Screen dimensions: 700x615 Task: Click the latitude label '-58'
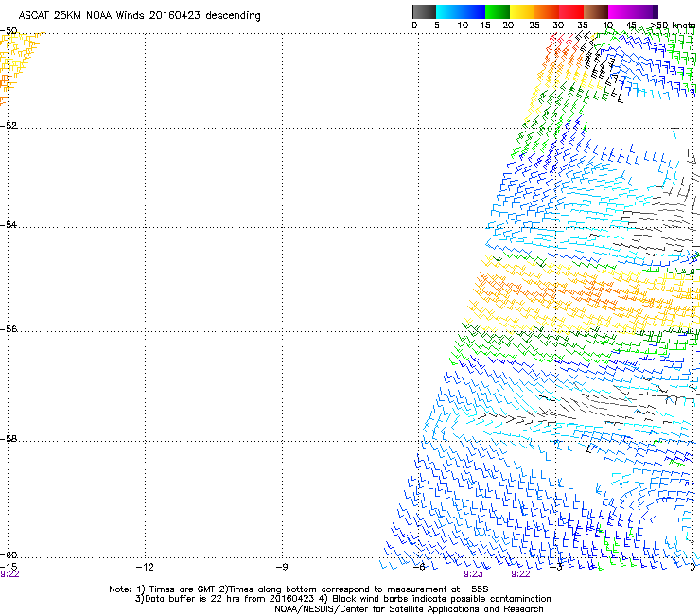click(9, 439)
